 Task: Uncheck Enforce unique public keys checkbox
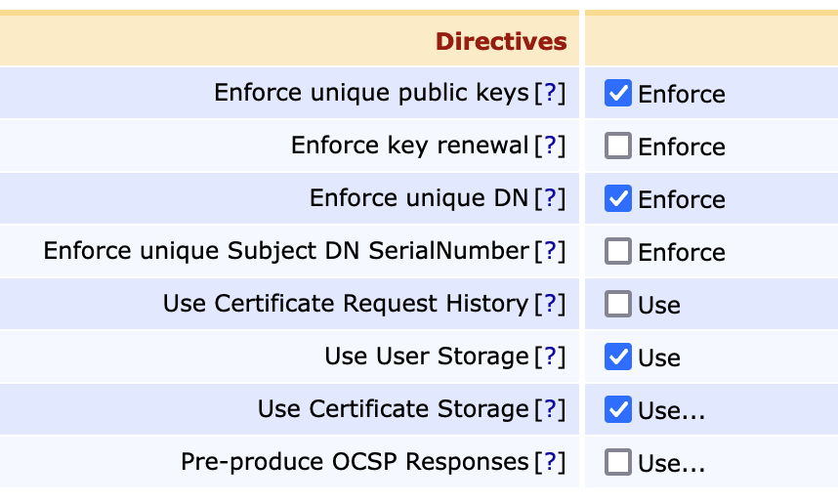pyautogui.click(x=618, y=94)
